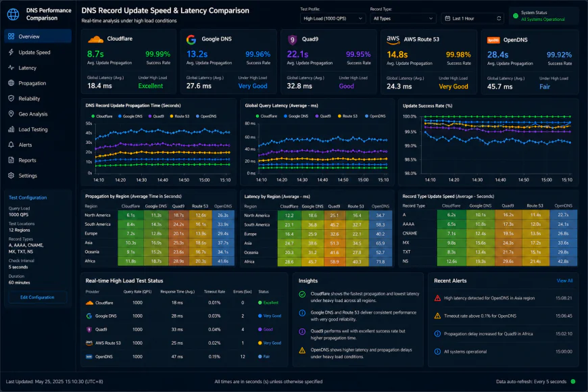Click the Load Testing bar chart icon
The height and width of the screenshot is (392, 588).
[x=11, y=129]
